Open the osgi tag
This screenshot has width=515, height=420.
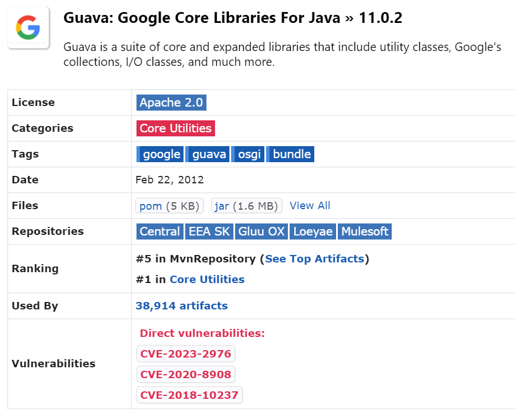coord(248,154)
